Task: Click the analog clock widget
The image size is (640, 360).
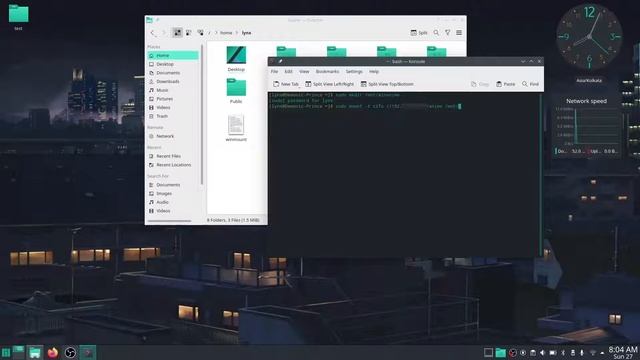Action: pyautogui.click(x=589, y=37)
